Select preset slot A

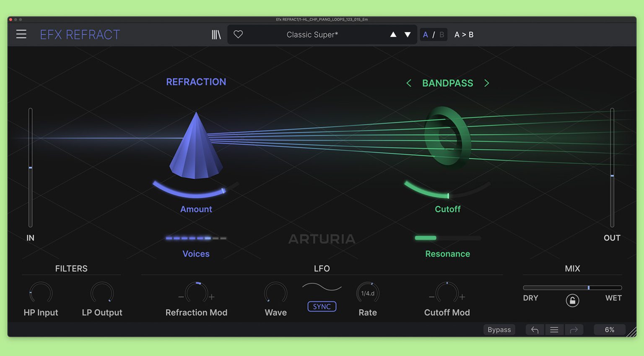pos(425,34)
